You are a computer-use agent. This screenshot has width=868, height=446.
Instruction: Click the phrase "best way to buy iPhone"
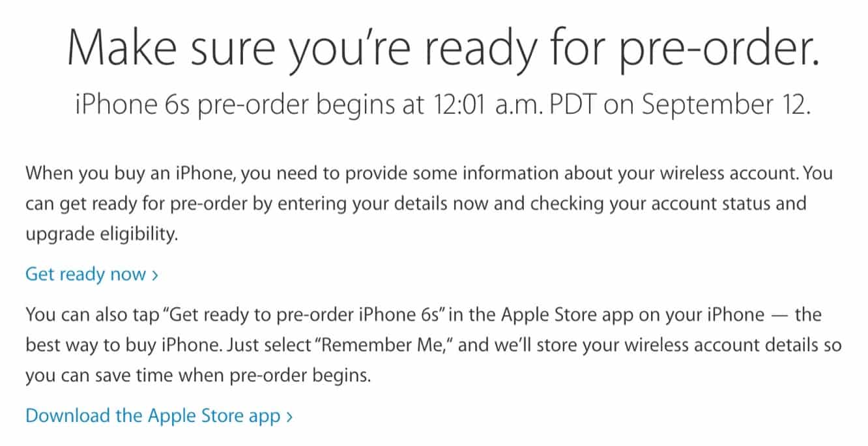(116, 345)
